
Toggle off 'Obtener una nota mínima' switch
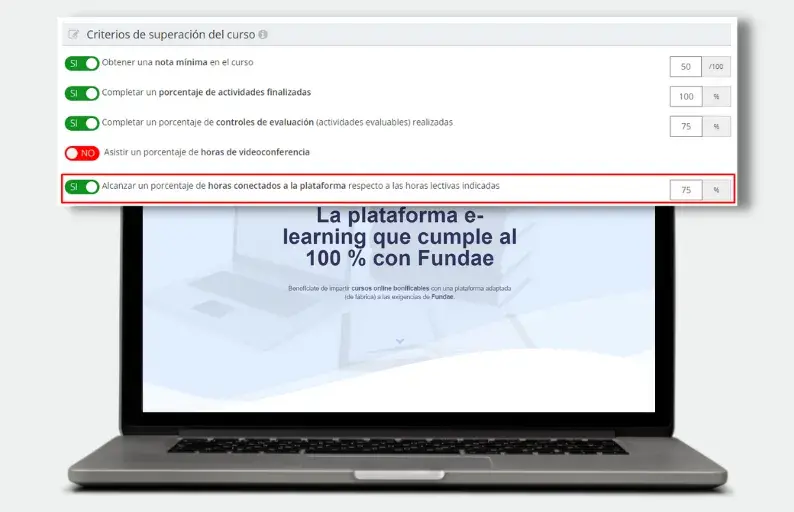82,63
